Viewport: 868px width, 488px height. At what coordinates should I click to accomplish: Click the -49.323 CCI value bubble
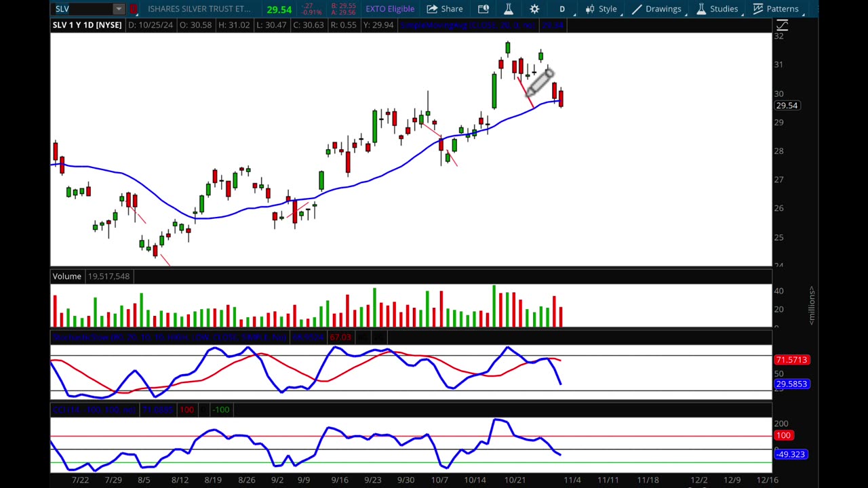[x=791, y=454]
